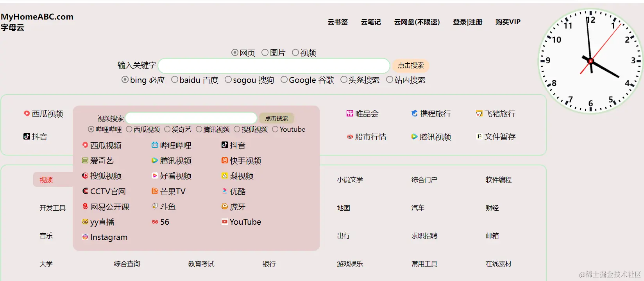Select the 视频 search type radio
The image size is (644, 281).
pyautogui.click(x=295, y=52)
